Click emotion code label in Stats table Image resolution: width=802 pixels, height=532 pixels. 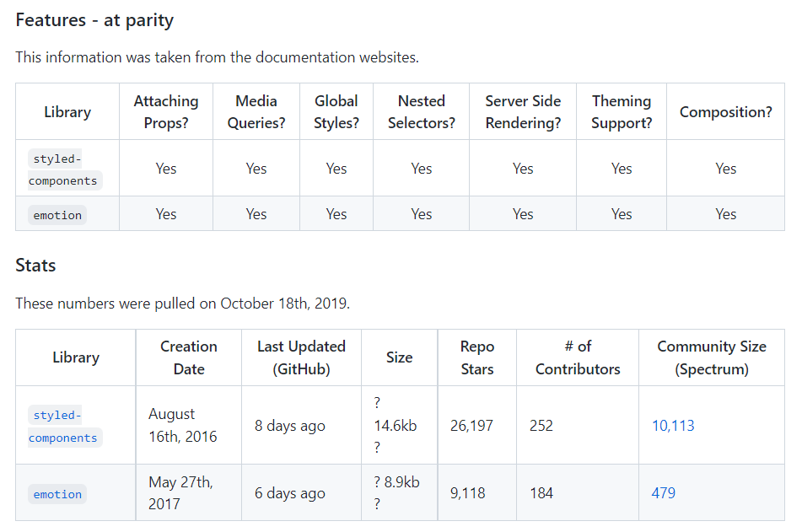pos(57,494)
